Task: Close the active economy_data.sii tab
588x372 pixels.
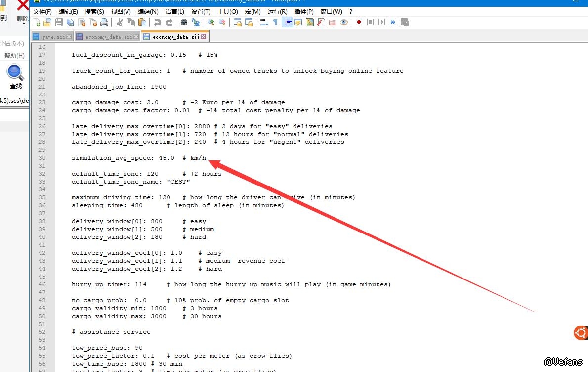Action: pyautogui.click(x=203, y=37)
